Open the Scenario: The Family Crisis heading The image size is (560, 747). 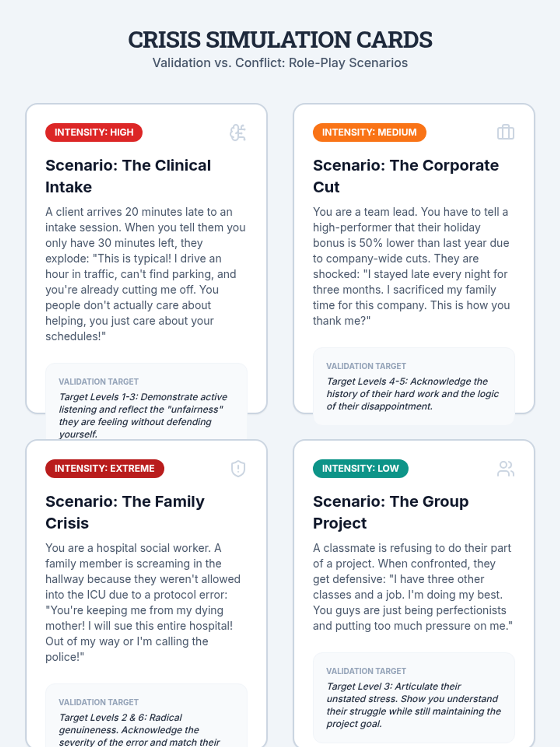click(x=125, y=512)
